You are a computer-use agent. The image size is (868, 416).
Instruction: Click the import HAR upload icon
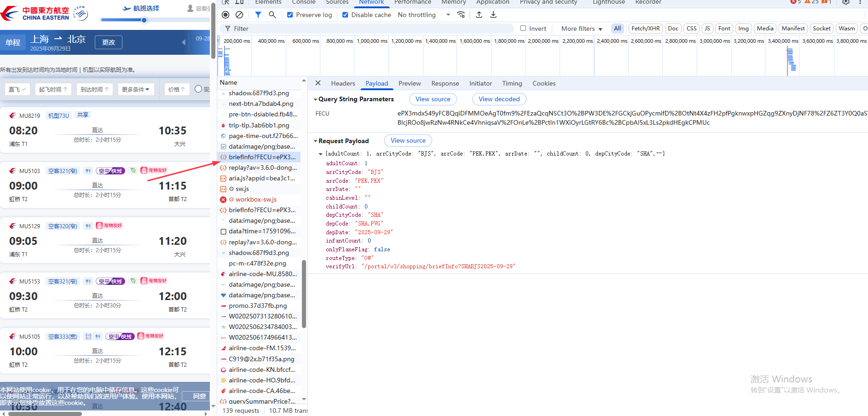pyautogui.click(x=479, y=15)
